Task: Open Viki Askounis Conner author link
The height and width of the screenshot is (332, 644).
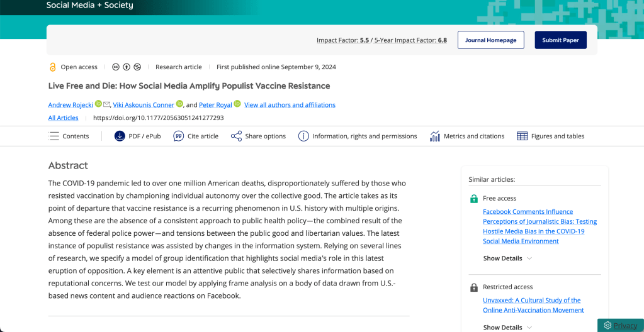Action: [144, 105]
